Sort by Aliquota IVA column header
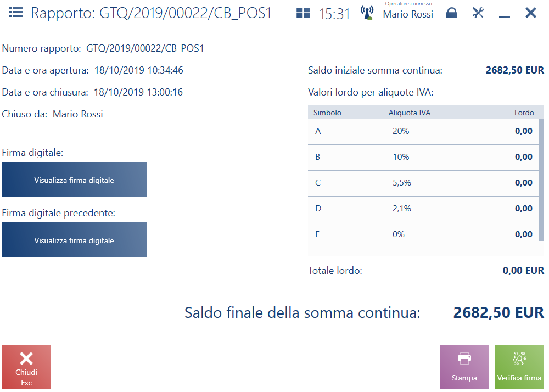This screenshot has width=549, height=392. tap(409, 113)
